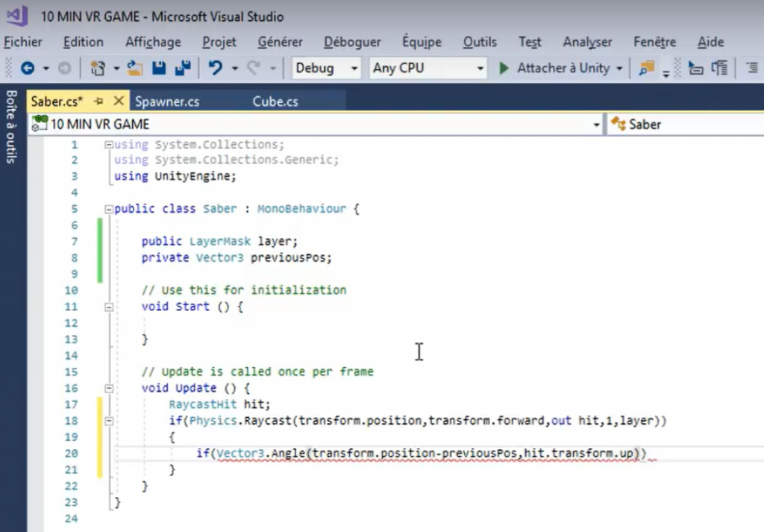Open the Projet menu

tap(219, 42)
